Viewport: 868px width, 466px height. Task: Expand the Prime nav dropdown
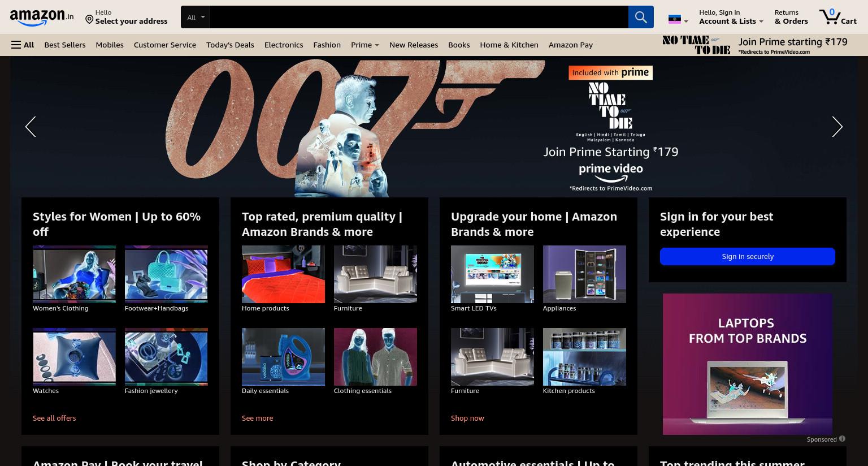365,45
